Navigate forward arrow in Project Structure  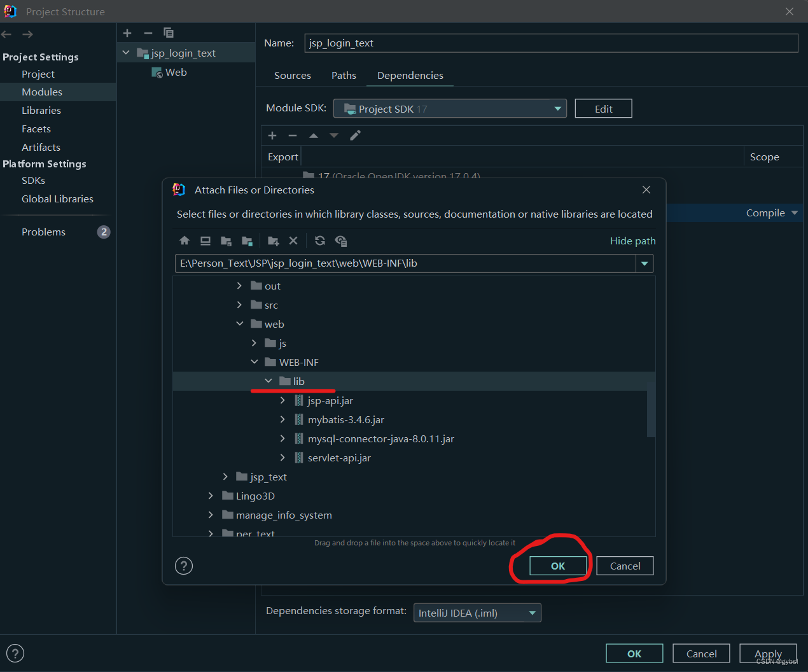(27, 34)
